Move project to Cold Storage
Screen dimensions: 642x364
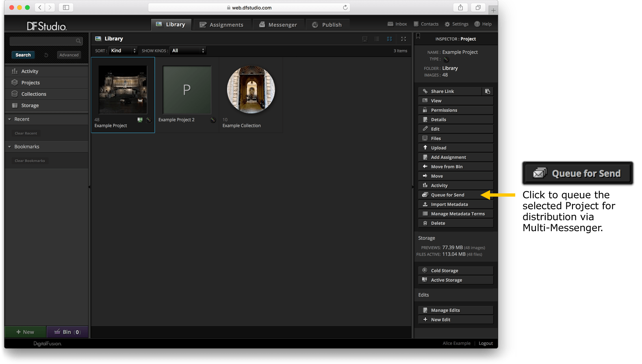455,271
